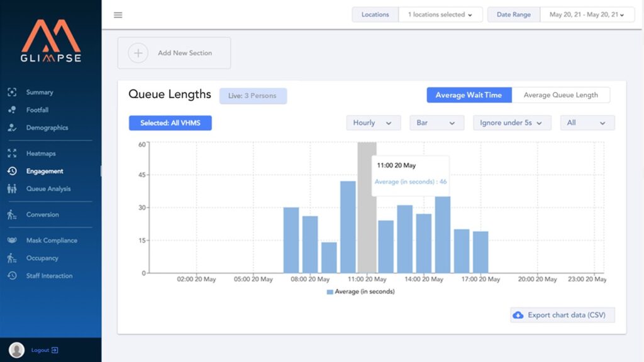Expand the Bar chart type dropdown
The image size is (644, 362).
tap(436, 123)
